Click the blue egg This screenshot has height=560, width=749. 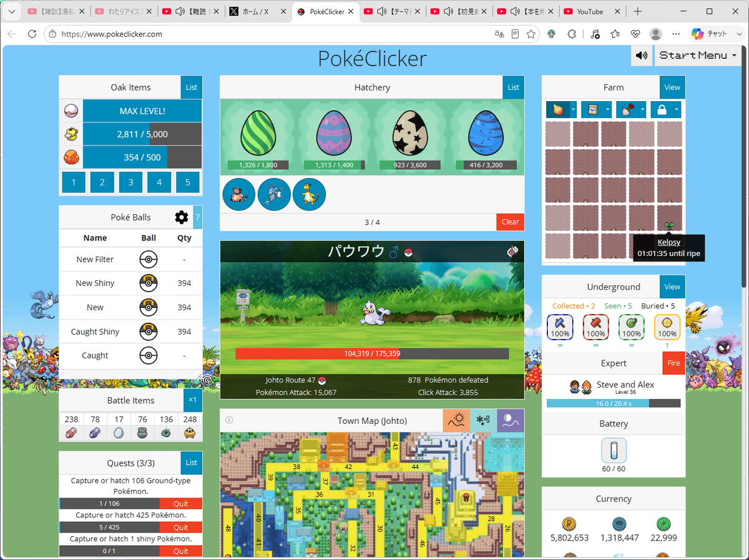click(x=485, y=132)
